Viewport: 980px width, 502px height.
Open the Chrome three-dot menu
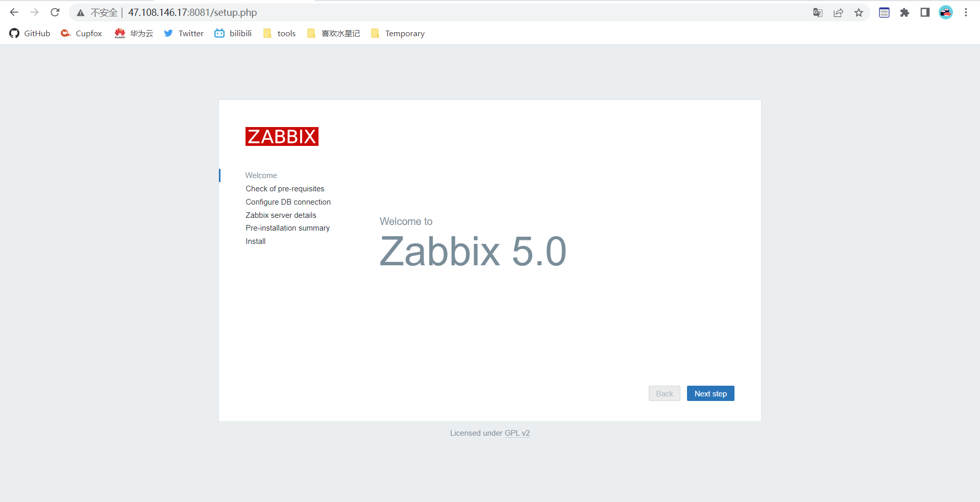[966, 13]
